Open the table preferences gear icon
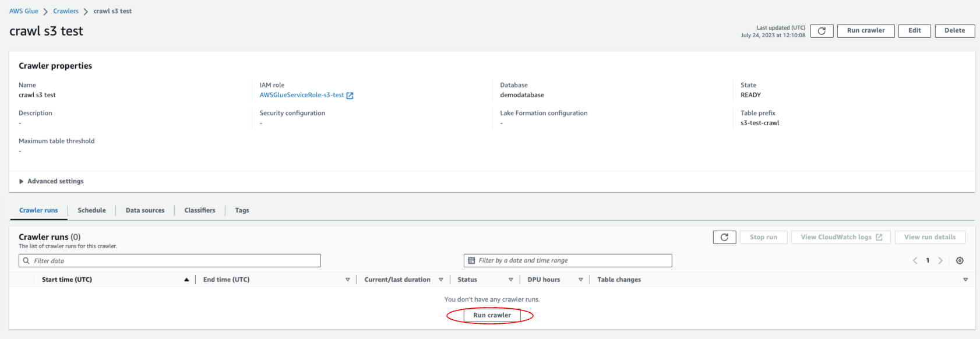This screenshot has height=339, width=980. pos(960,260)
